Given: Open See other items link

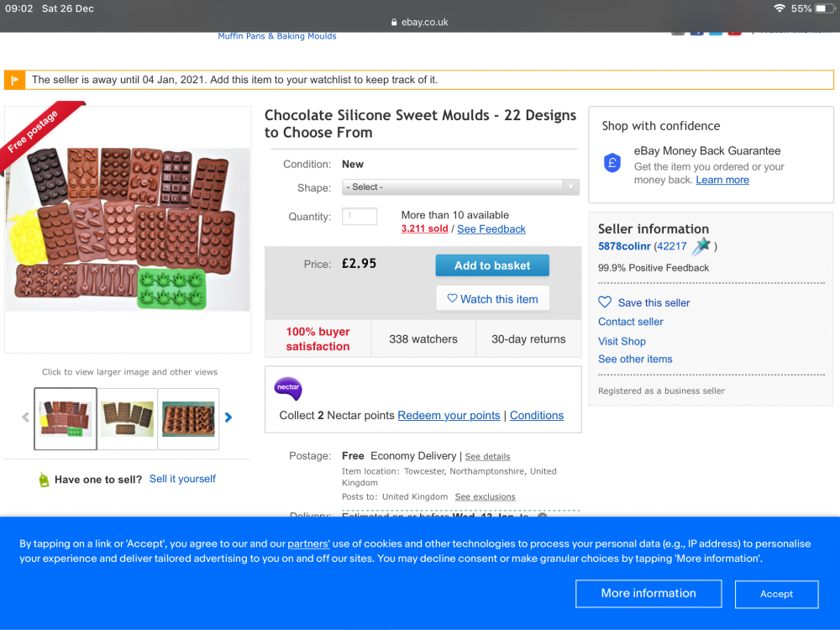Looking at the screenshot, I should (635, 359).
